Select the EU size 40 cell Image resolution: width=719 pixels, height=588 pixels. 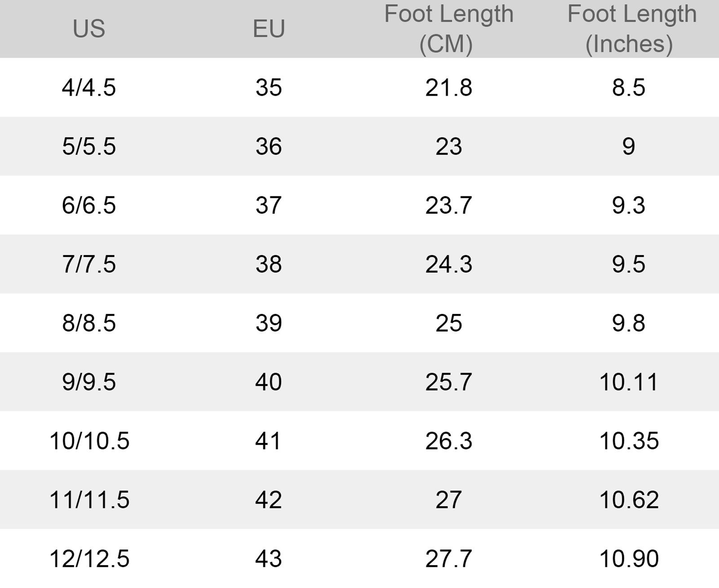pos(269,382)
